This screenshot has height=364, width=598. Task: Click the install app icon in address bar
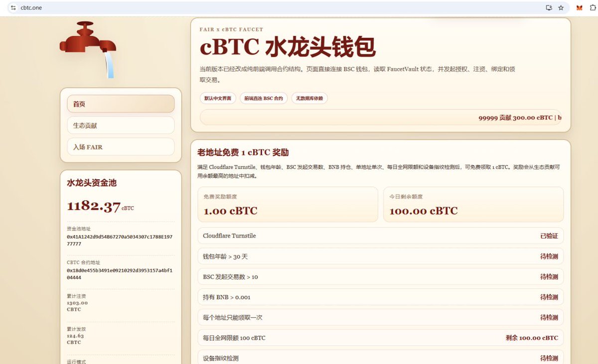point(549,8)
